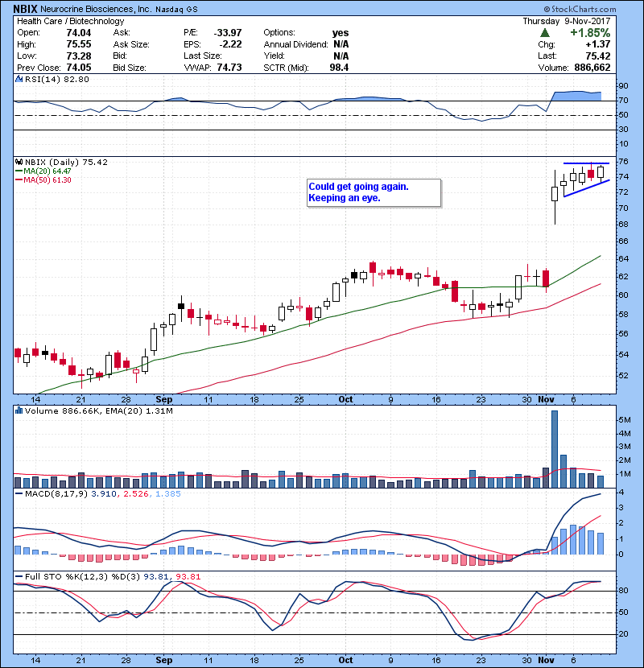This screenshot has height=668, width=644.
Task: Click the RSI panel line icon
Action: coord(19,79)
